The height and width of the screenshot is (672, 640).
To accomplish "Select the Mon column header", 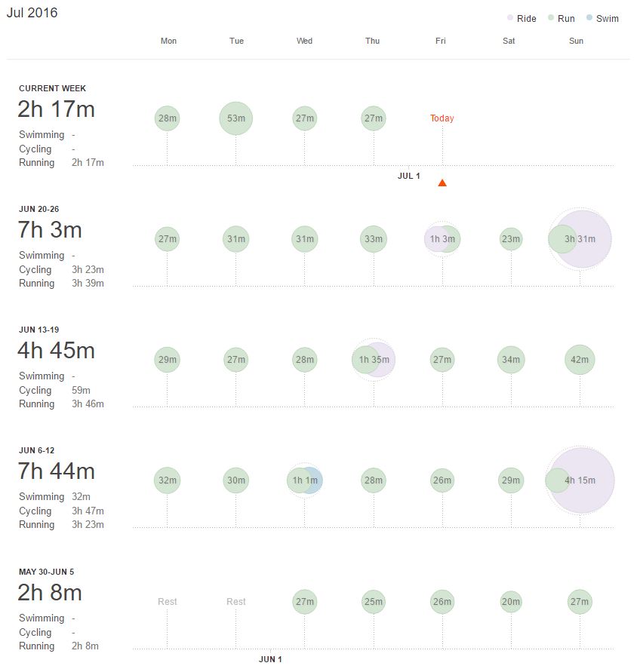I will point(168,41).
